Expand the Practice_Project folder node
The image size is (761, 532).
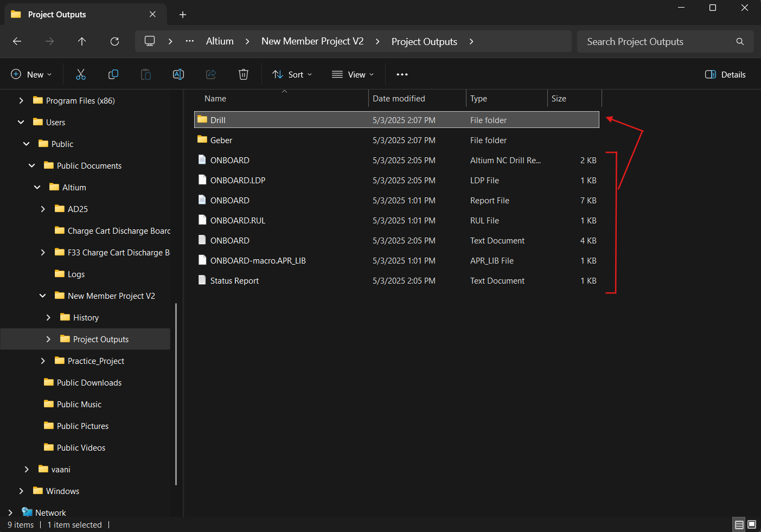[x=43, y=361]
